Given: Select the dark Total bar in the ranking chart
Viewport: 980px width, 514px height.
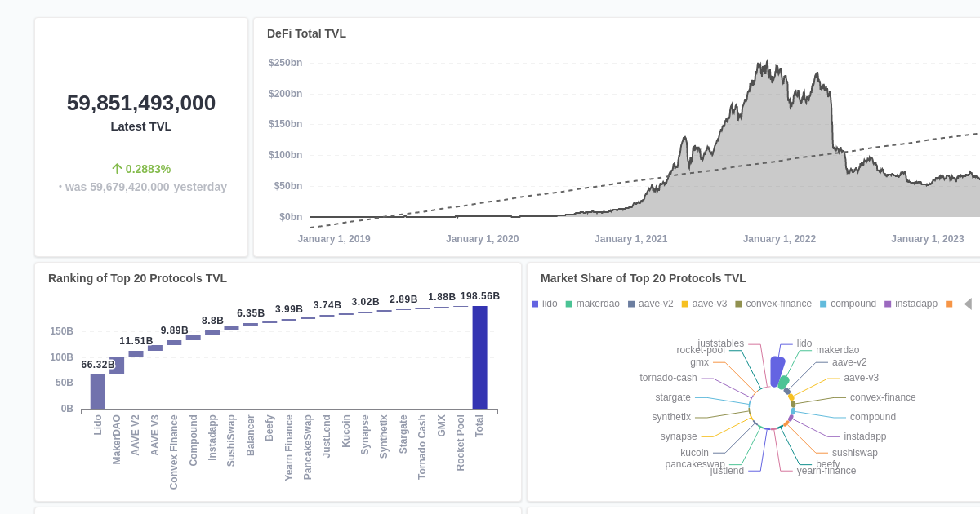Looking at the screenshot, I should 479,356.
